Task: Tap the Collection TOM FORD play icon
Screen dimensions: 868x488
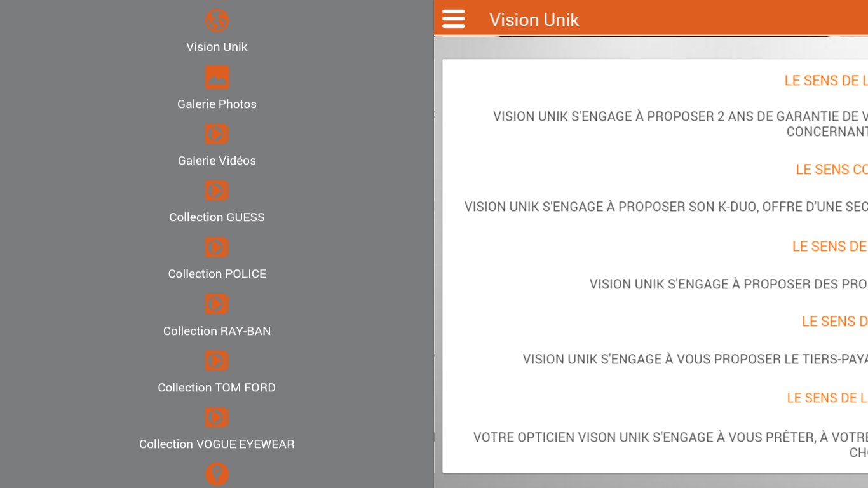Action: (217, 360)
